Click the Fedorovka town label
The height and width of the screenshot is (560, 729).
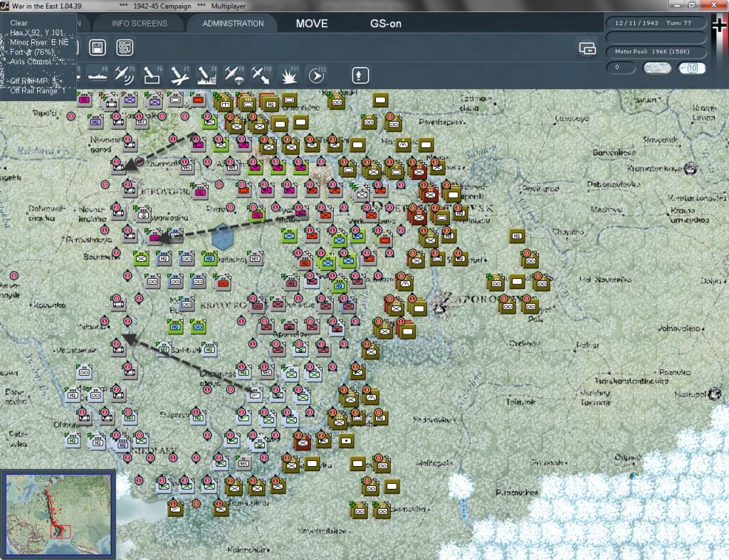coord(434,419)
